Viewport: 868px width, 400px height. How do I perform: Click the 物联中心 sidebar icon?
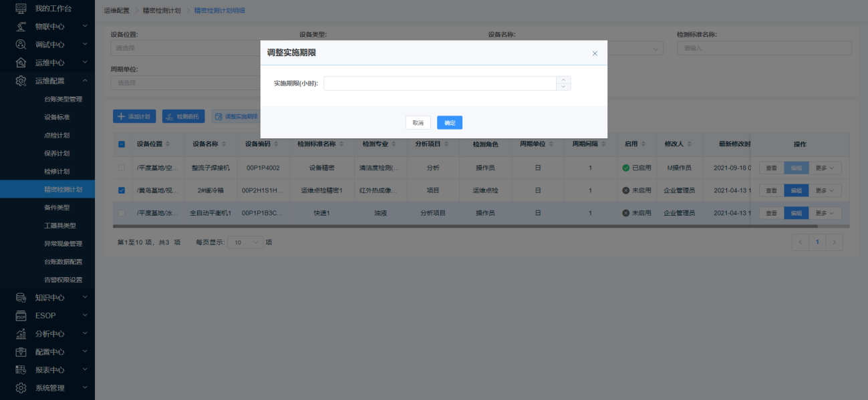[x=21, y=27]
